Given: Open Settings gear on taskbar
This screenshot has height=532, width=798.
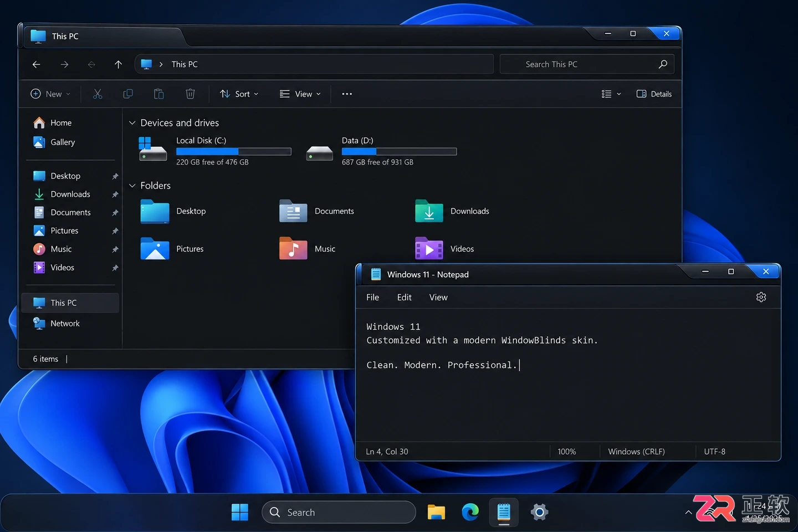Looking at the screenshot, I should click(x=539, y=513).
